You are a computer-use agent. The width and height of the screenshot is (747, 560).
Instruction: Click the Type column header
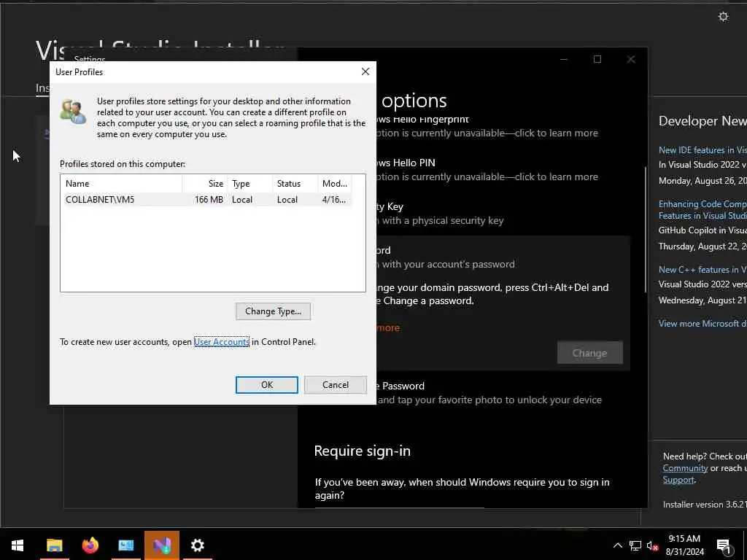tap(249, 183)
